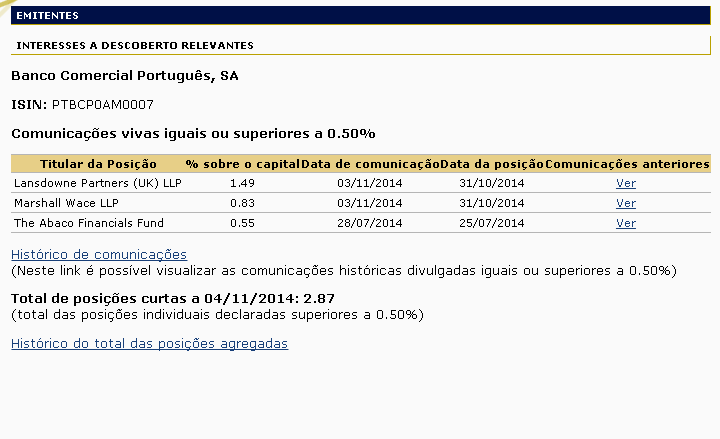The image size is (720, 439).
Task: Click the 25/07/2014 position date
Action: point(492,223)
